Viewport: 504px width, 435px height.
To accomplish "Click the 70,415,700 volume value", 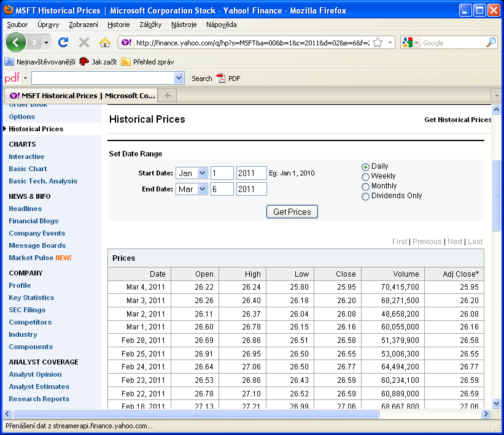I will [400, 287].
